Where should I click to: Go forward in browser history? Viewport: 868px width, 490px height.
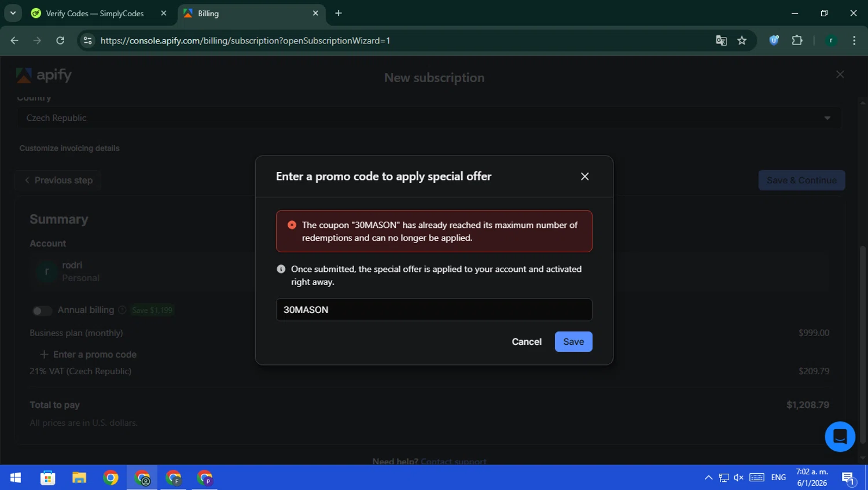pyautogui.click(x=37, y=40)
